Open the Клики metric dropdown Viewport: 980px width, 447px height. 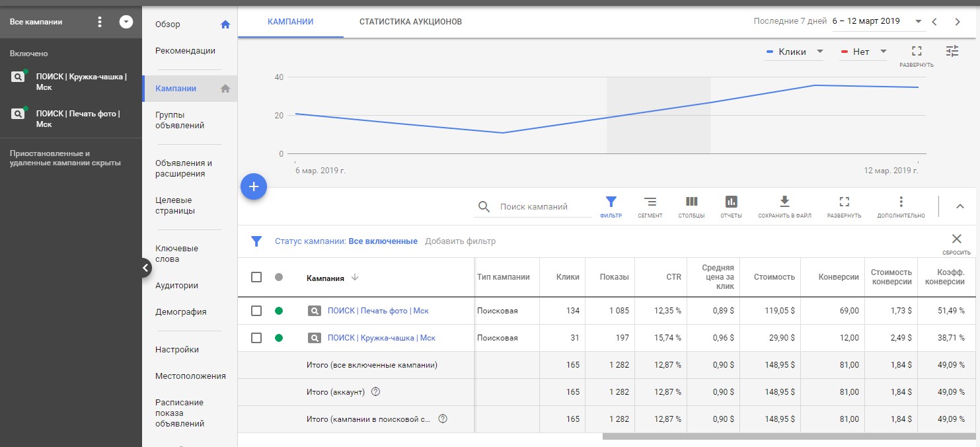[794, 52]
